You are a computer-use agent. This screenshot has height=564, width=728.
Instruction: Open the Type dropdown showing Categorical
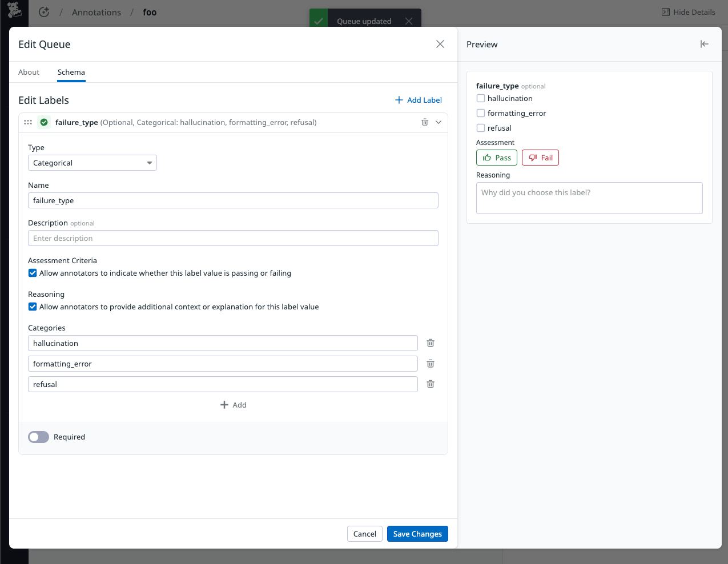(92, 163)
